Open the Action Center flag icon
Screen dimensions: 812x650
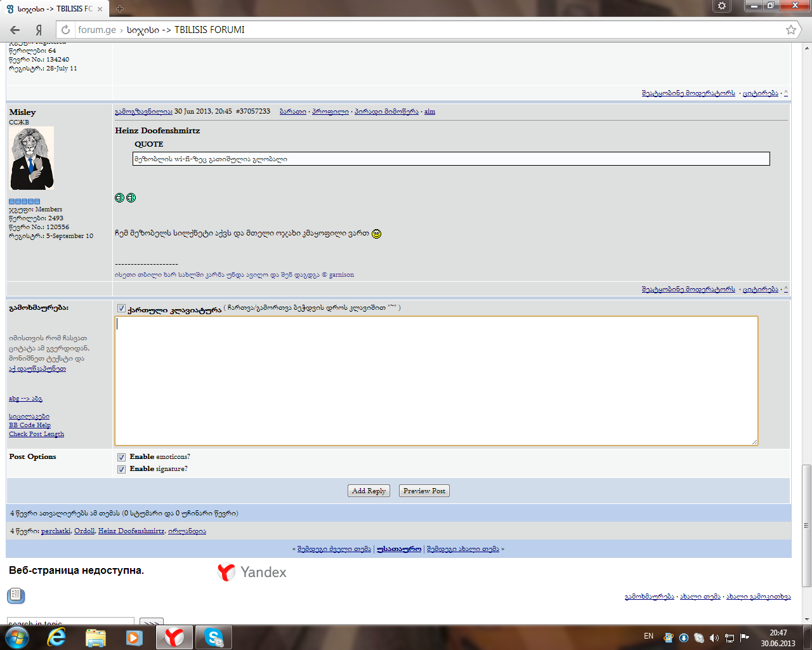point(745,638)
